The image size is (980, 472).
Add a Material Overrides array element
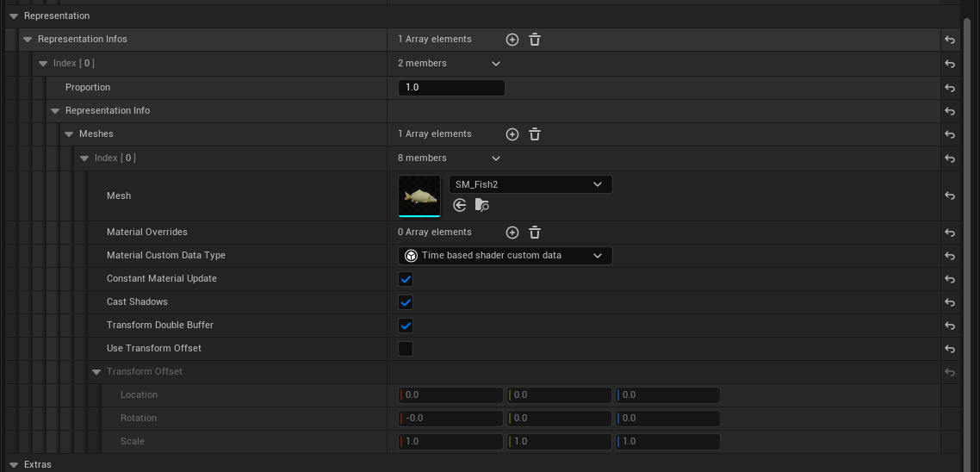point(512,233)
